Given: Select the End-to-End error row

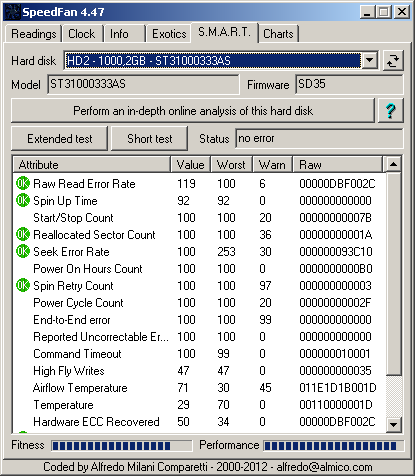Looking at the screenshot, I should click(199, 320).
